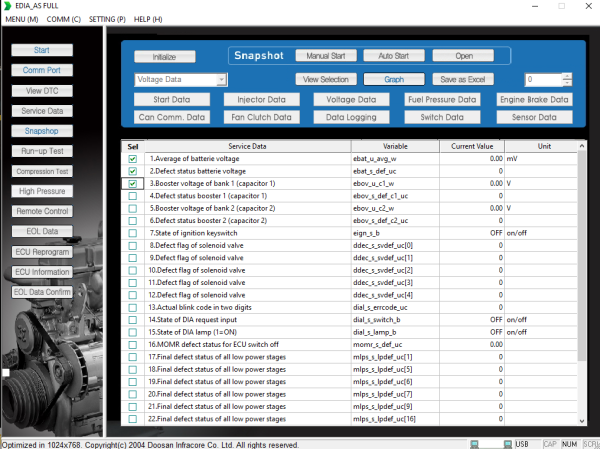
Task: Go to Service Data page
Action: tap(42, 111)
